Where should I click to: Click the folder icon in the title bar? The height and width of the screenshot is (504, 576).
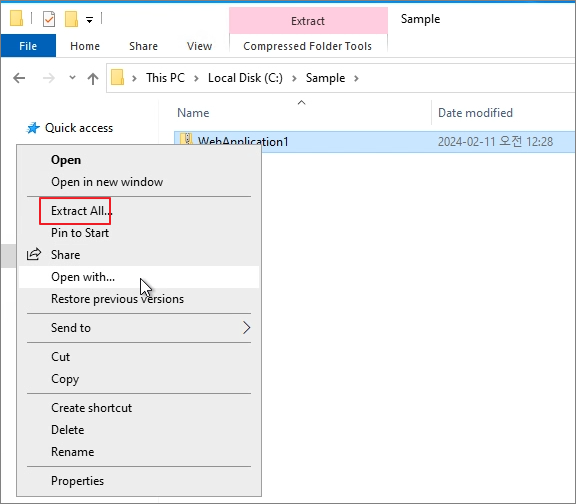[16, 18]
